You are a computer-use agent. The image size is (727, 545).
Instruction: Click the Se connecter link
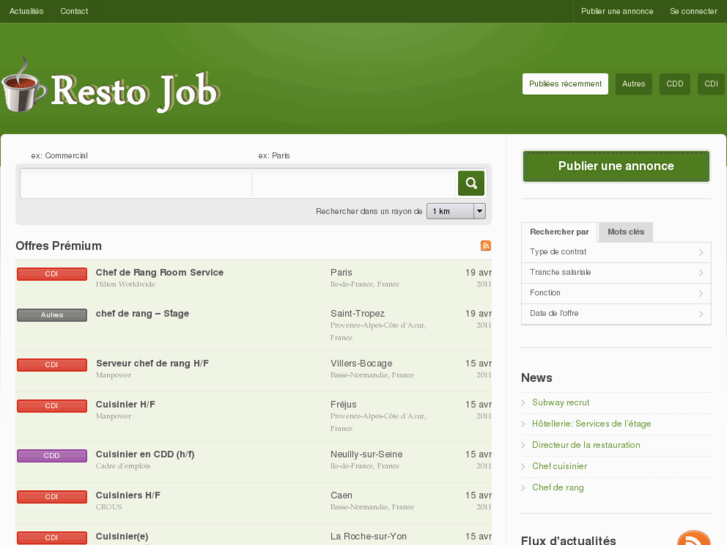pyautogui.click(x=693, y=11)
